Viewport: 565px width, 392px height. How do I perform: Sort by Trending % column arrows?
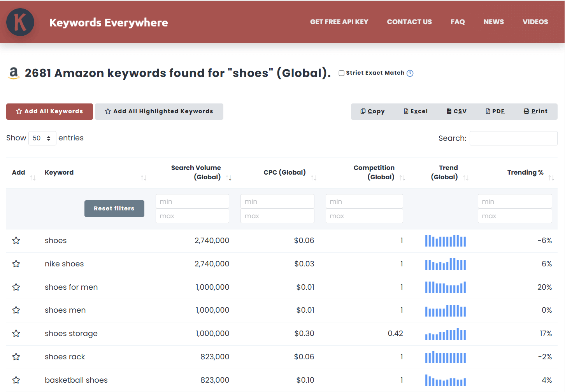551,178
